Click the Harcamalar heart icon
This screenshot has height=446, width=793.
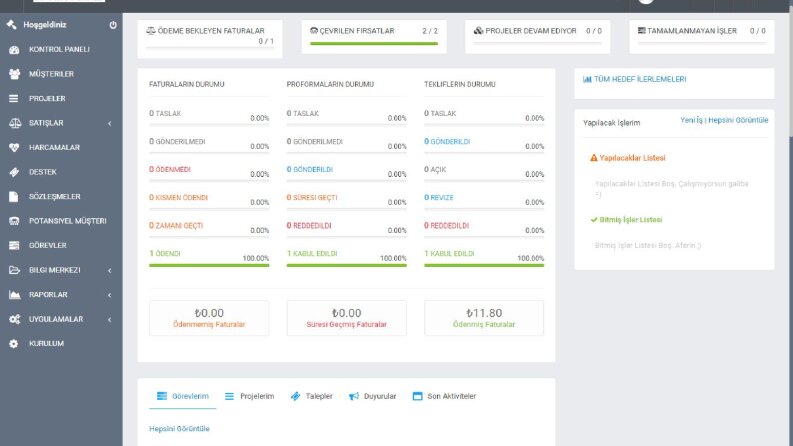click(x=14, y=148)
